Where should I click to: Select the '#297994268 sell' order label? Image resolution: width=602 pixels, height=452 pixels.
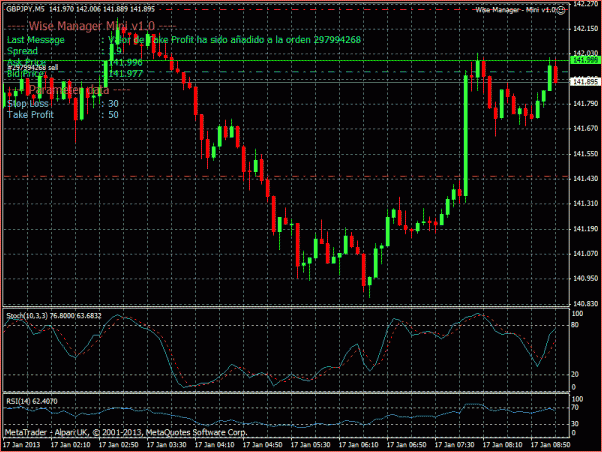pos(33,68)
